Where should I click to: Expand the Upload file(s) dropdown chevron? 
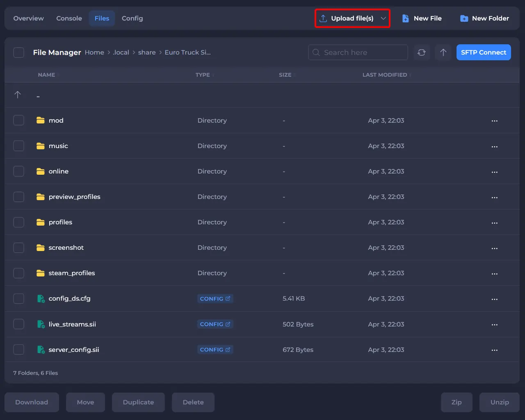[x=383, y=18]
